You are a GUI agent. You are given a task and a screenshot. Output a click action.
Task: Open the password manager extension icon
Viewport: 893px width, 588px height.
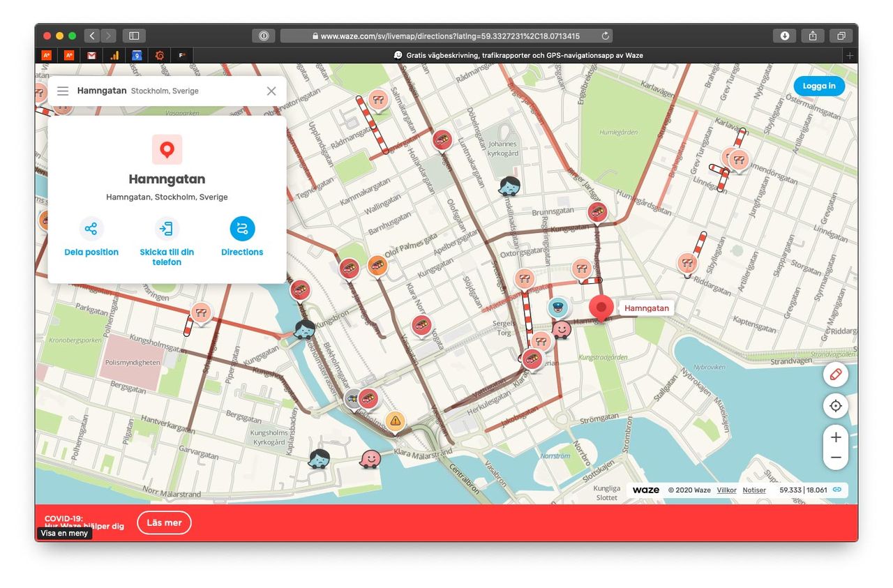coord(264,36)
